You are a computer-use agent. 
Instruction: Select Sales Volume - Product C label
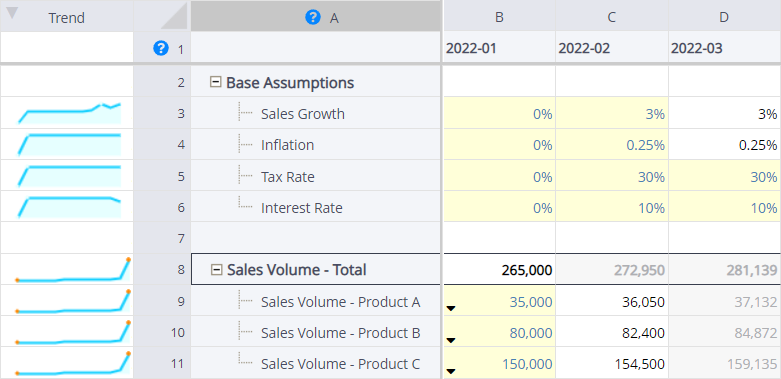pyautogui.click(x=340, y=364)
